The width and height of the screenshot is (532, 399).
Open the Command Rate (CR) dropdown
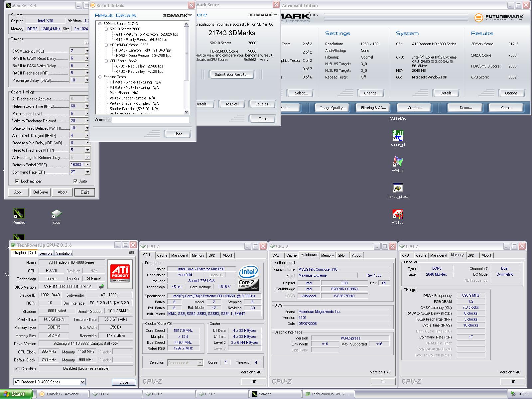(87, 172)
